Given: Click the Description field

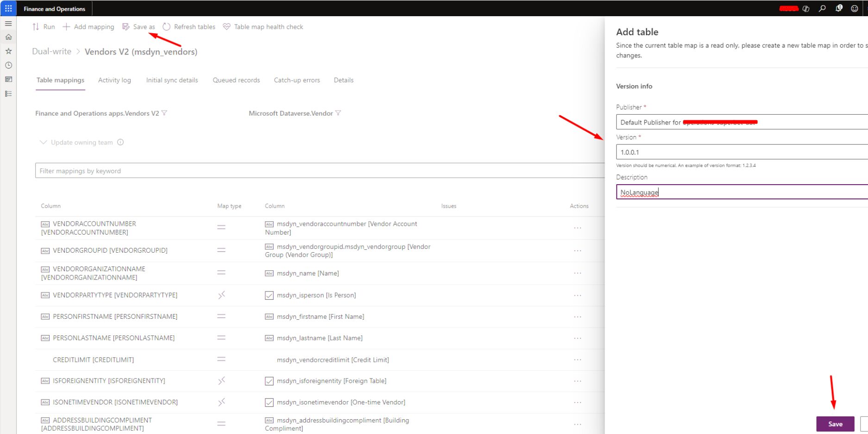Looking at the screenshot, I should tap(742, 192).
